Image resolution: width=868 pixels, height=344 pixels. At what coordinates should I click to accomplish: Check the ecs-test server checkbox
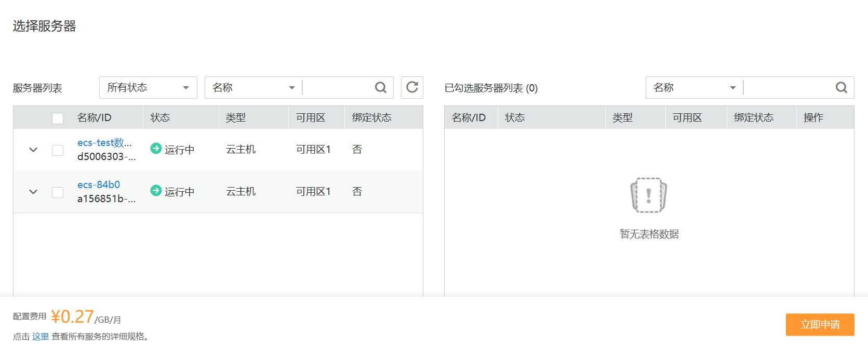click(x=58, y=150)
